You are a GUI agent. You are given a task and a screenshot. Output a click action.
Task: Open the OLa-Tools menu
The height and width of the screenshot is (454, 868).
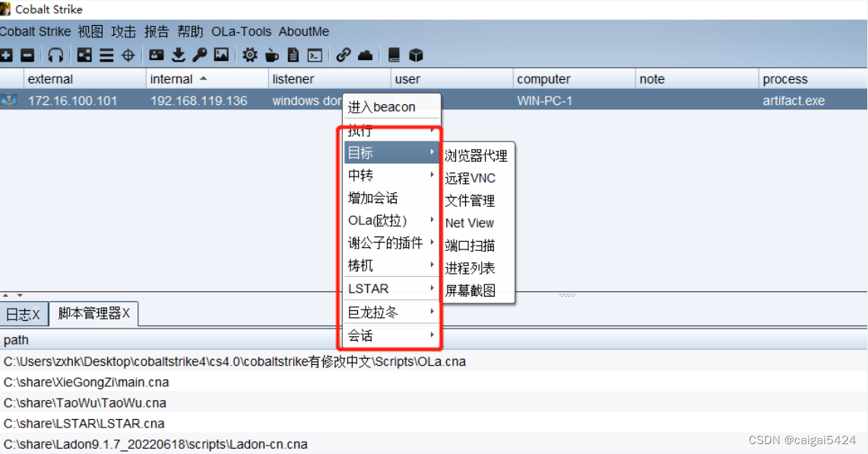[242, 31]
